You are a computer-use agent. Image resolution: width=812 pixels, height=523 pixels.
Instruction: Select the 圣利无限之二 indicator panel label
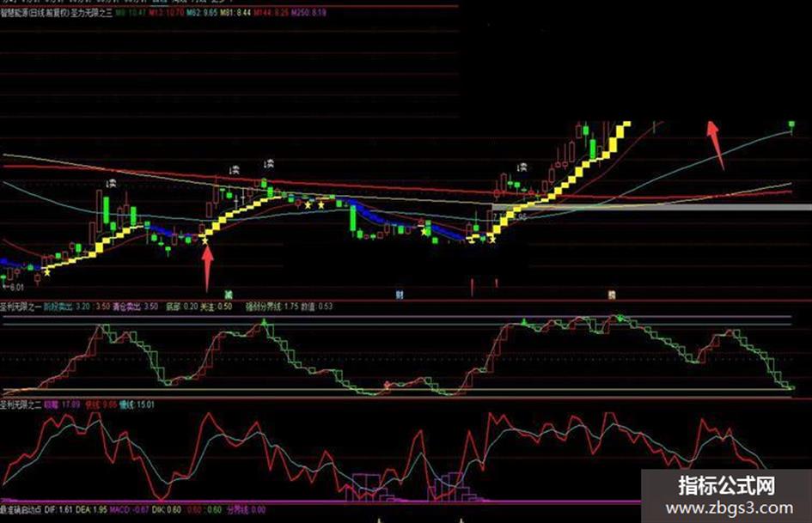coord(21,404)
